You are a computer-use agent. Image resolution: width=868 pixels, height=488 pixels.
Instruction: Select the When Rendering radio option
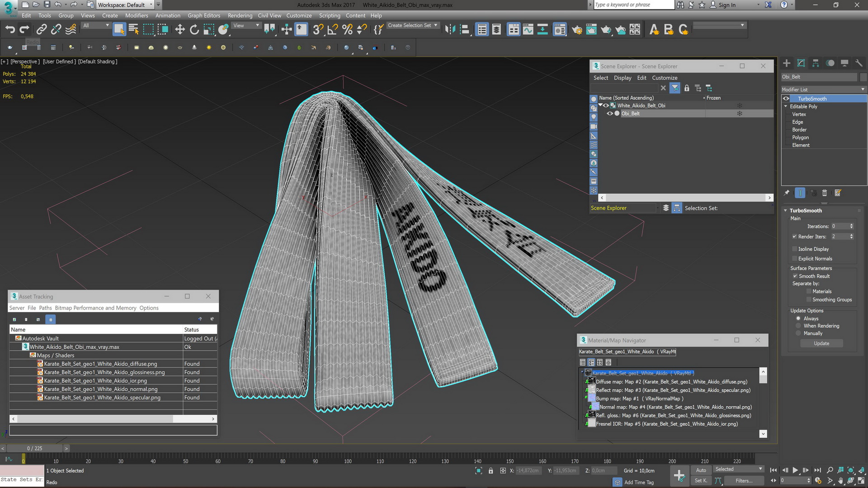pos(798,326)
